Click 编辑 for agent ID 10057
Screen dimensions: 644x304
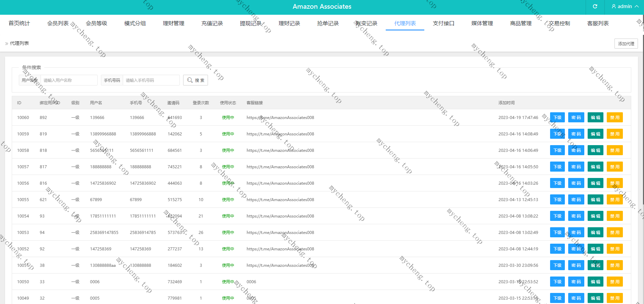click(595, 167)
